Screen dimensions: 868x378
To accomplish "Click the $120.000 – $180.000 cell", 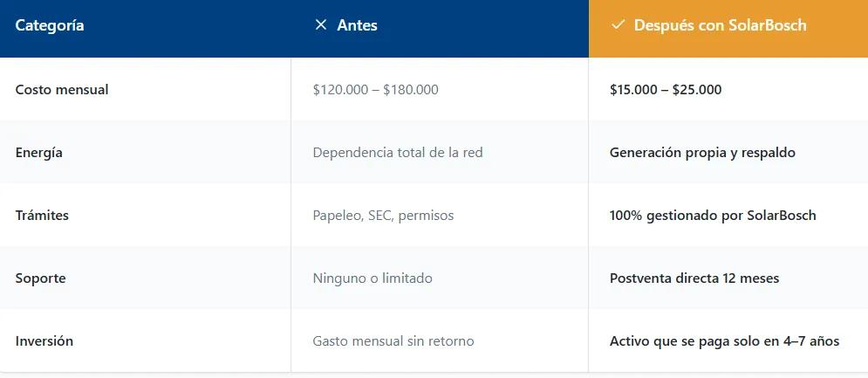I will pos(375,89).
